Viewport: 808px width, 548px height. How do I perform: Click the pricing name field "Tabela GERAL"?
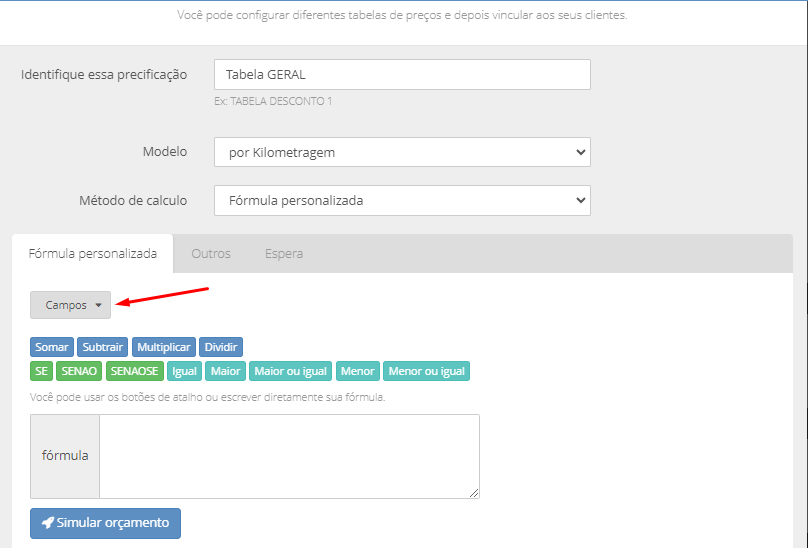click(402, 75)
